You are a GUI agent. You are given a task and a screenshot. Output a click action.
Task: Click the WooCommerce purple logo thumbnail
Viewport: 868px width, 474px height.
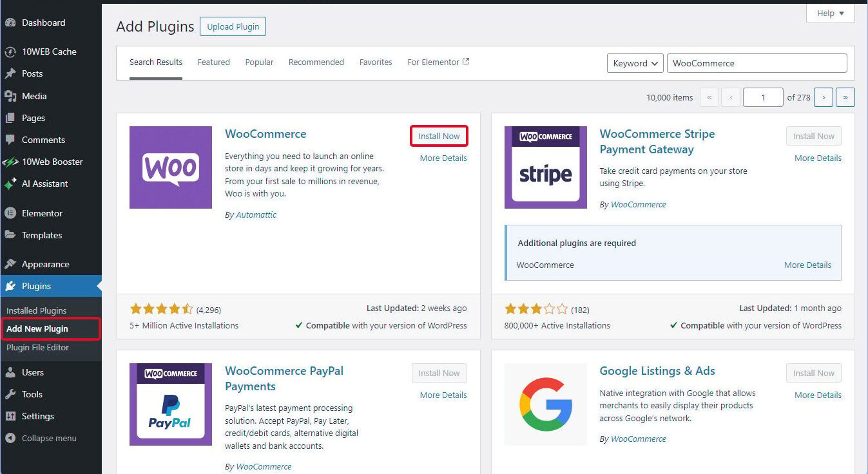click(171, 167)
